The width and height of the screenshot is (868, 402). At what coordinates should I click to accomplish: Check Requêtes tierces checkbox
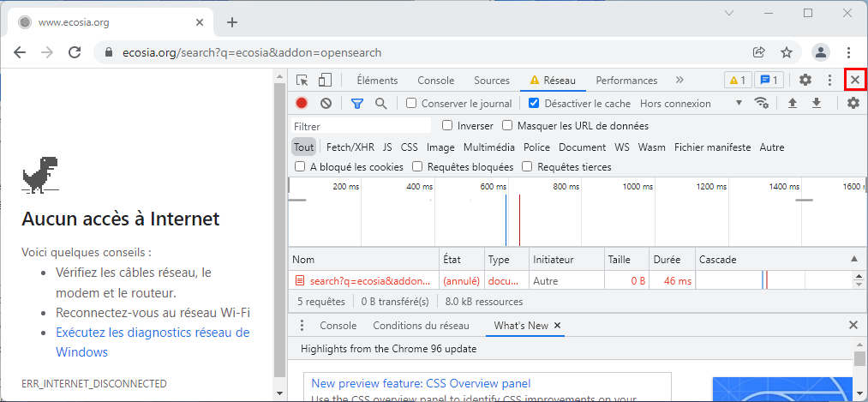[x=528, y=166]
